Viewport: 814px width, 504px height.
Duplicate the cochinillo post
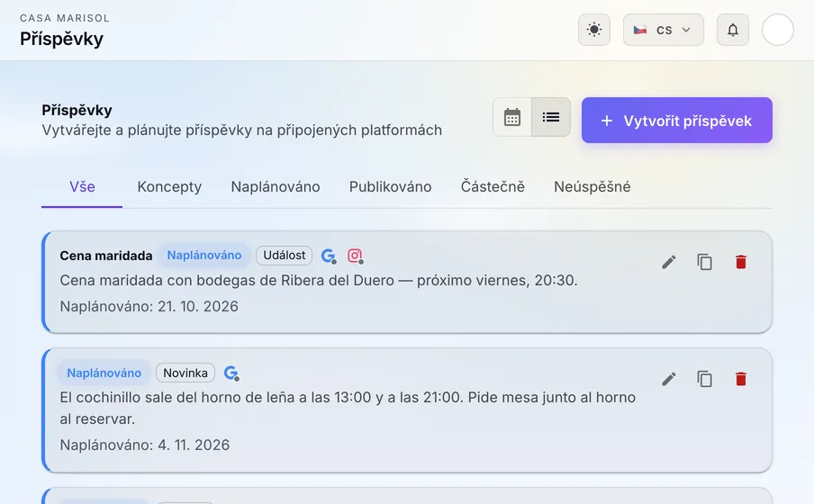704,380
